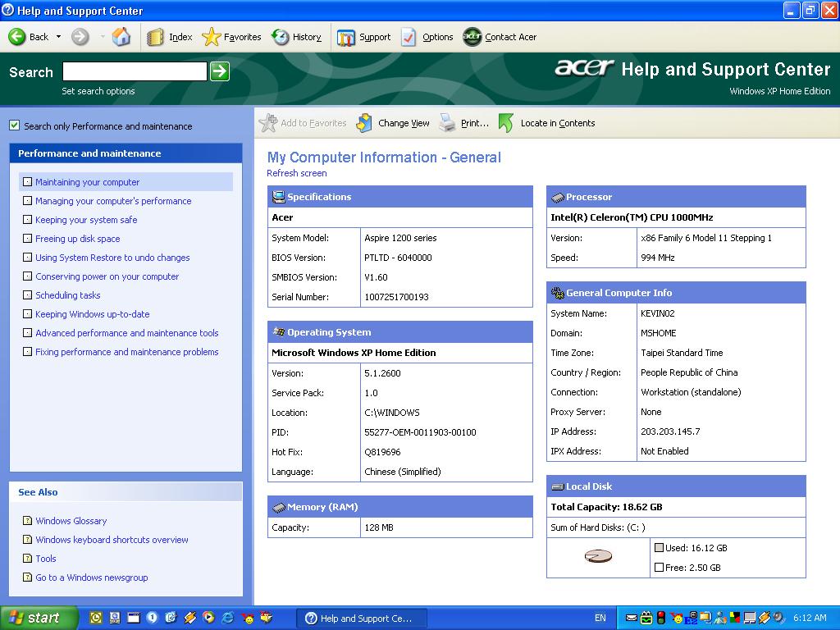Image resolution: width=840 pixels, height=630 pixels.
Task: Click the Windows Start button
Action: coord(38,618)
